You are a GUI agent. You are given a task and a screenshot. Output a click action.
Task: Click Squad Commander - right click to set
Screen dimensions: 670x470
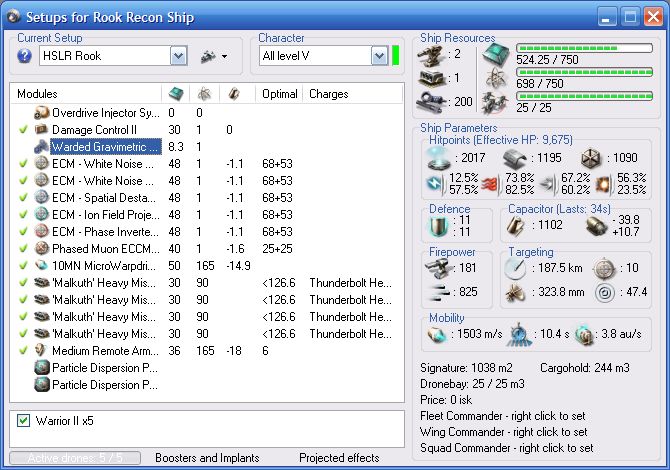(507, 448)
